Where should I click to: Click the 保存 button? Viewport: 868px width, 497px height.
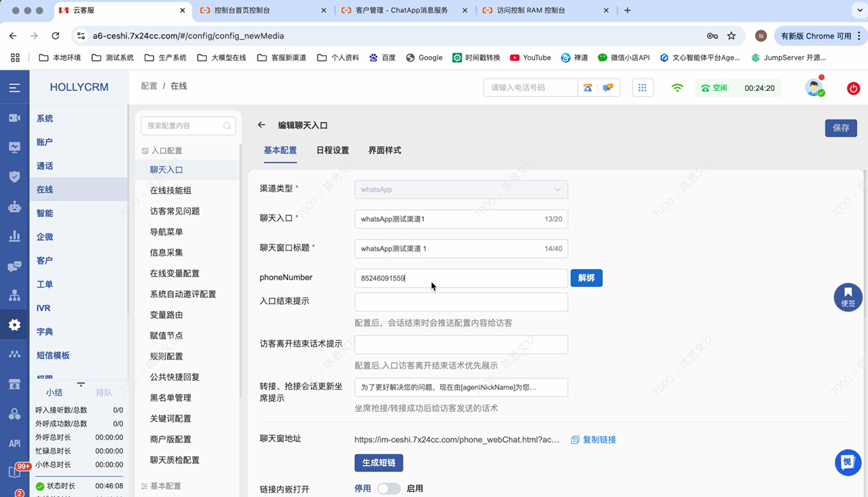[841, 128]
